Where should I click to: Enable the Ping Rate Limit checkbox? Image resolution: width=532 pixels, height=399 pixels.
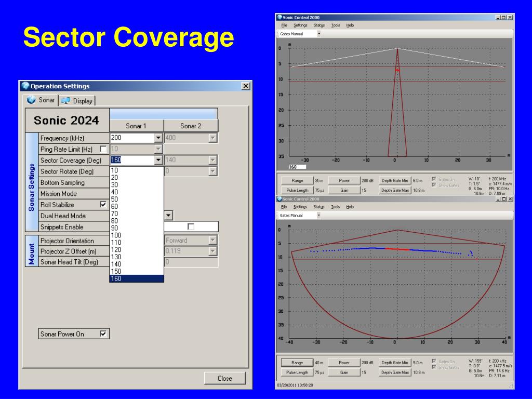[103, 149]
